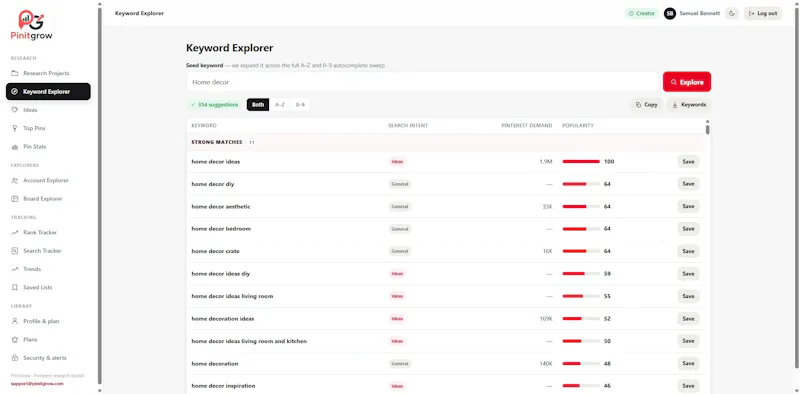Save the keyword home decor ideas diy
The height and width of the screenshot is (394, 800).
pyautogui.click(x=688, y=274)
